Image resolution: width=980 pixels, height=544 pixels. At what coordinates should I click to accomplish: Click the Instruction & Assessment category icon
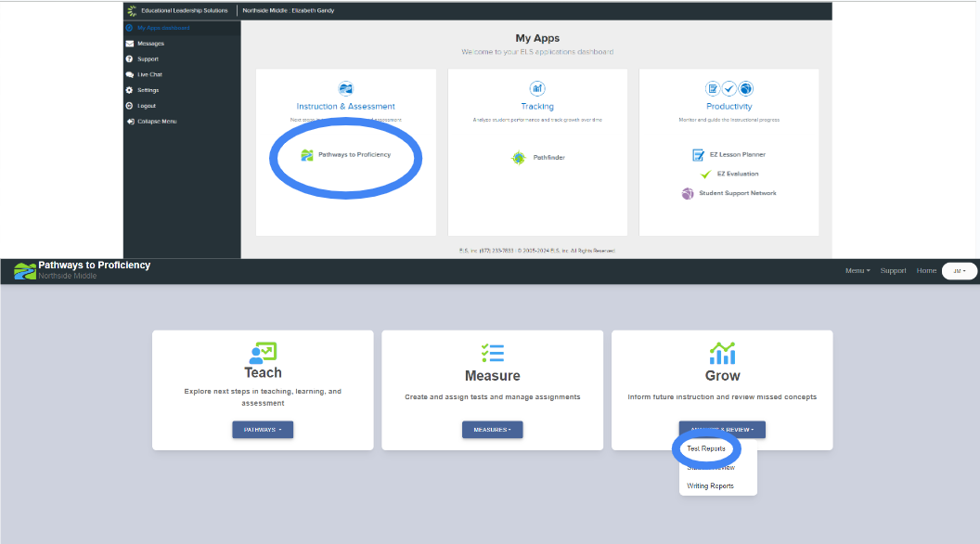pos(345,88)
